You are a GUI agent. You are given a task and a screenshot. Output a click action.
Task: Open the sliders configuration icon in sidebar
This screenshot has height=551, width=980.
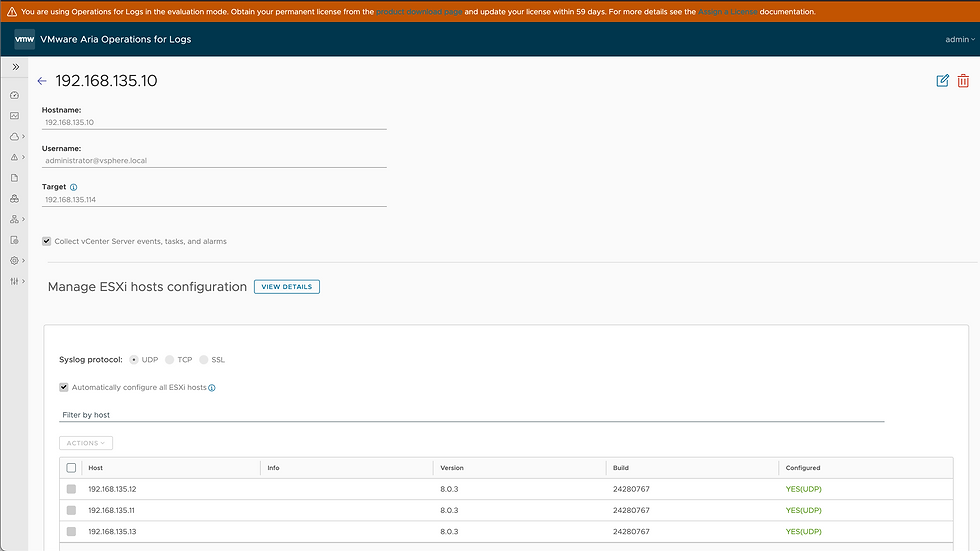(x=14, y=281)
